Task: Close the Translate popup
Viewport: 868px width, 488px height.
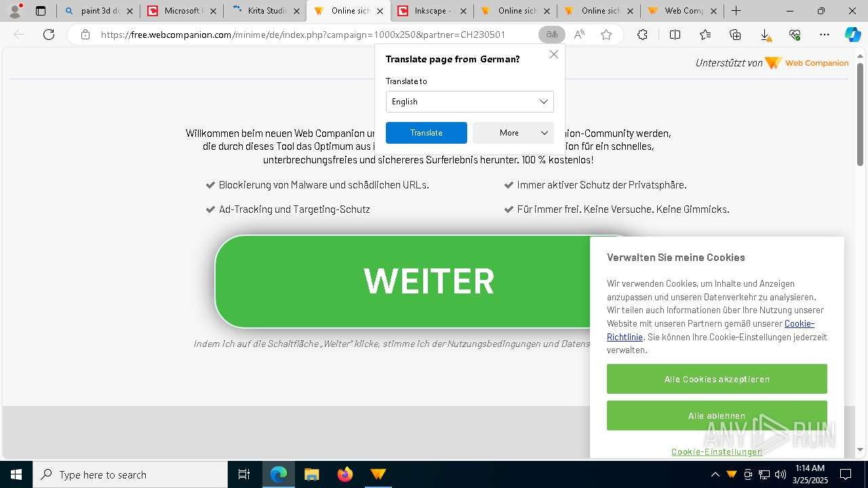Action: pyautogui.click(x=554, y=54)
